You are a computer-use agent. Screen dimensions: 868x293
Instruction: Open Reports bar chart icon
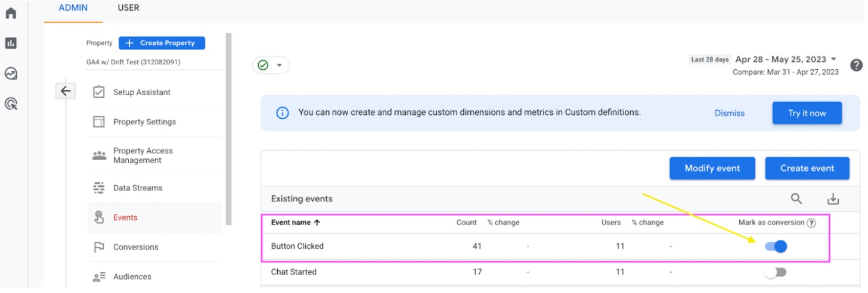point(11,43)
